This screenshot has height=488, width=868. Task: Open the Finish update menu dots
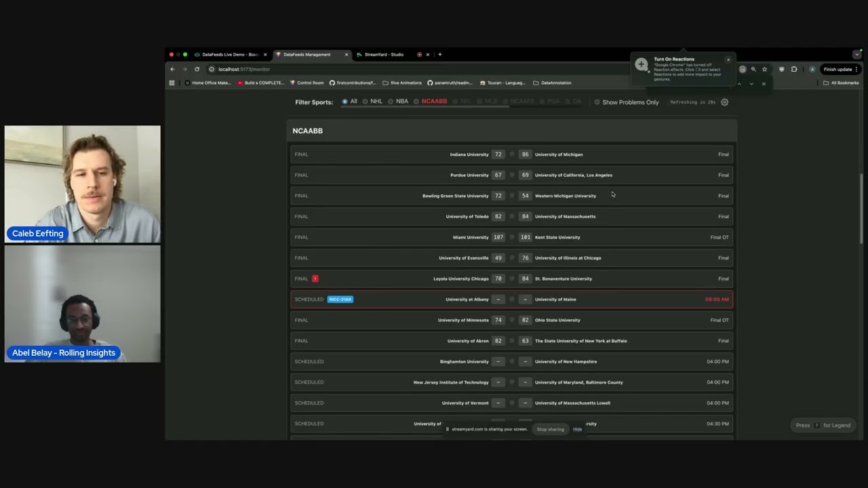(856, 69)
